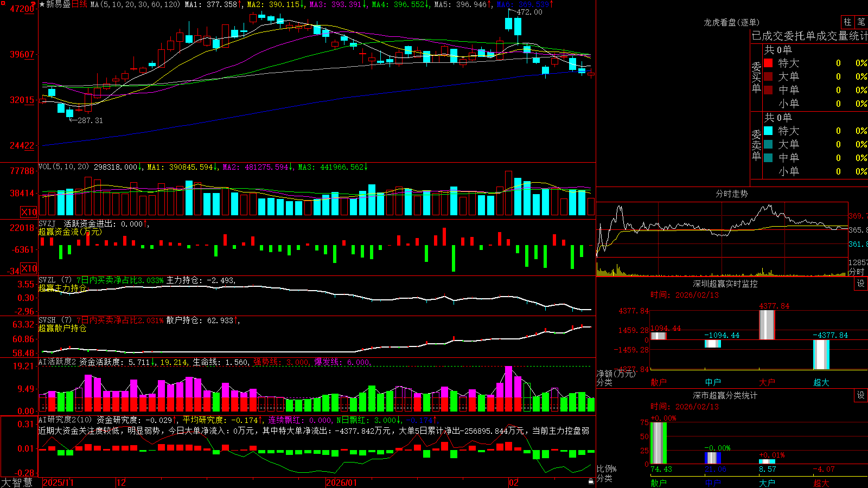Click 超大 label in 分类统计 chart
This screenshot has width=868, height=488.
click(821, 483)
